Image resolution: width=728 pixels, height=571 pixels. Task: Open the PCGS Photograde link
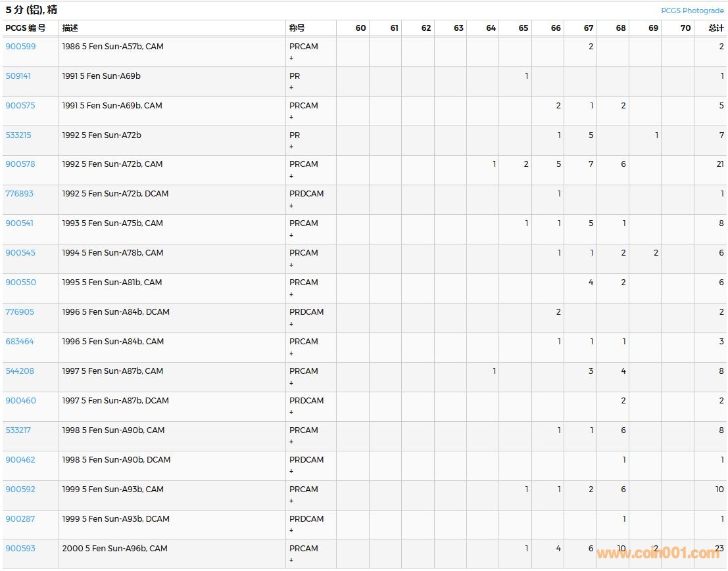coord(692,11)
